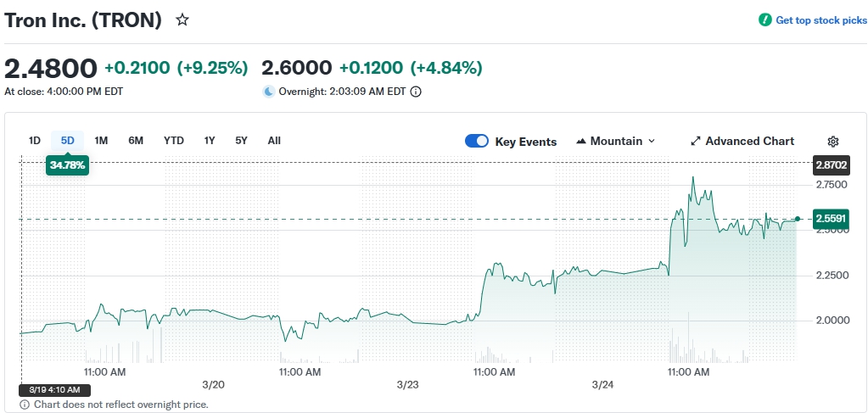Click the overnight moon icon
868x413 pixels.
(x=269, y=92)
